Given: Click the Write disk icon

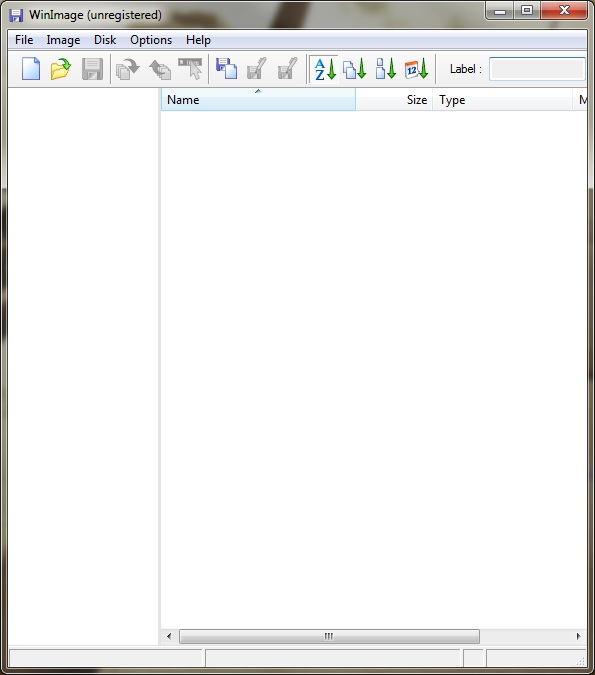Looking at the screenshot, I should [x=257, y=69].
